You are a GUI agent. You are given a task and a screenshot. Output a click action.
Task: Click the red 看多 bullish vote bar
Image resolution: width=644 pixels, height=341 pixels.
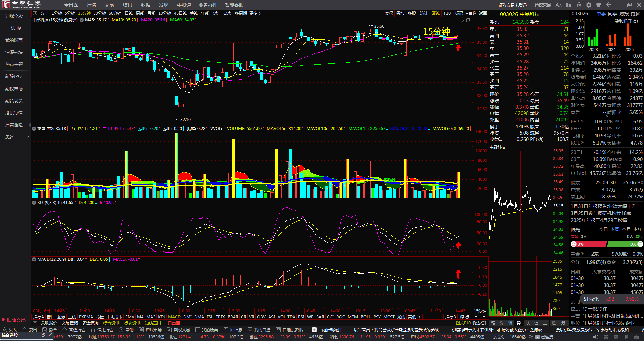[589, 244]
